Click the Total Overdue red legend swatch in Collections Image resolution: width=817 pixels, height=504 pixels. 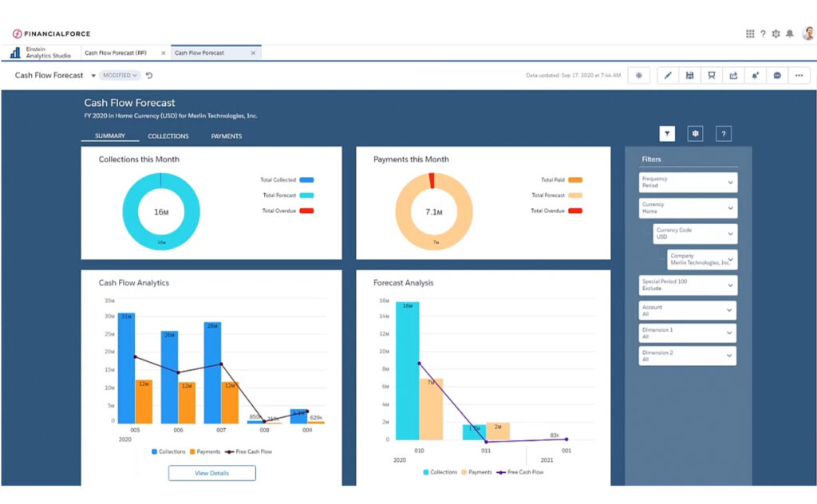click(307, 211)
